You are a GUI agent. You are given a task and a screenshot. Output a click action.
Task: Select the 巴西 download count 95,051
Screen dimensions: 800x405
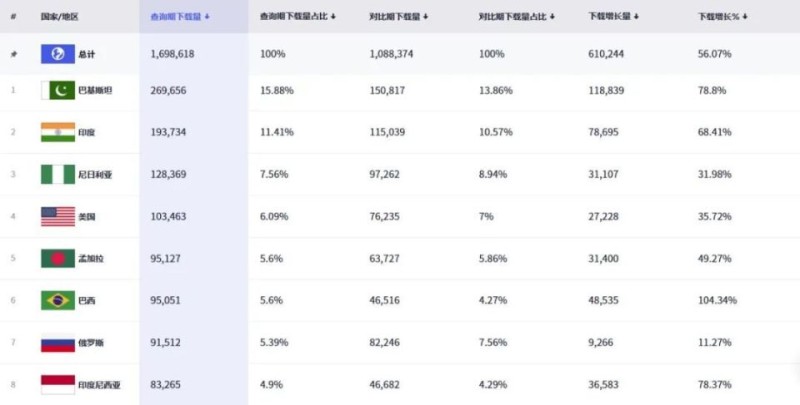click(165, 300)
